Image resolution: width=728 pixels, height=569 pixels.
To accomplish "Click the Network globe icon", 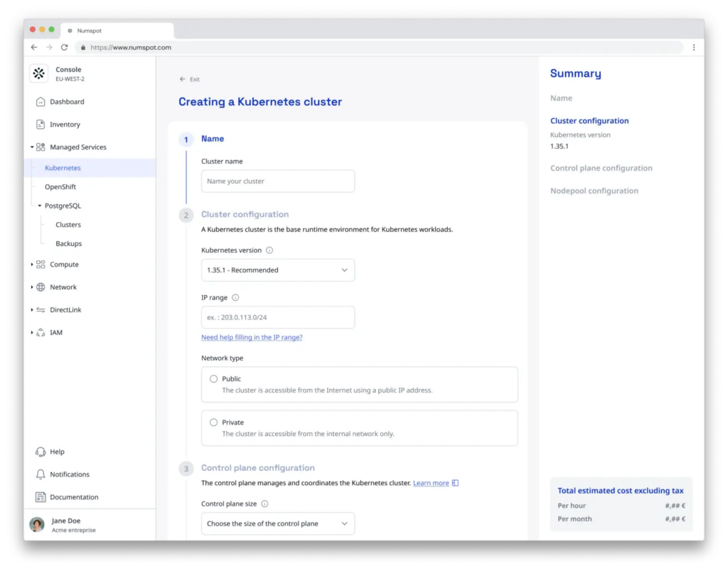I will tap(41, 287).
